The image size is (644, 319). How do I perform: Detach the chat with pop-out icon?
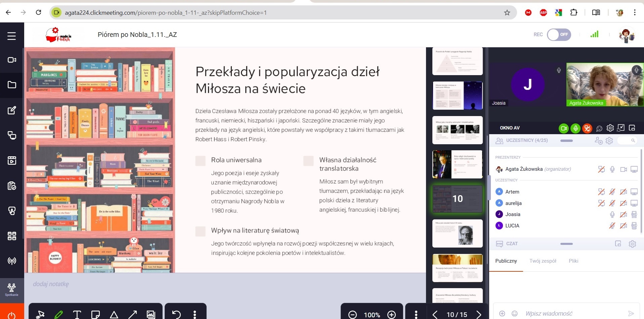(x=618, y=244)
